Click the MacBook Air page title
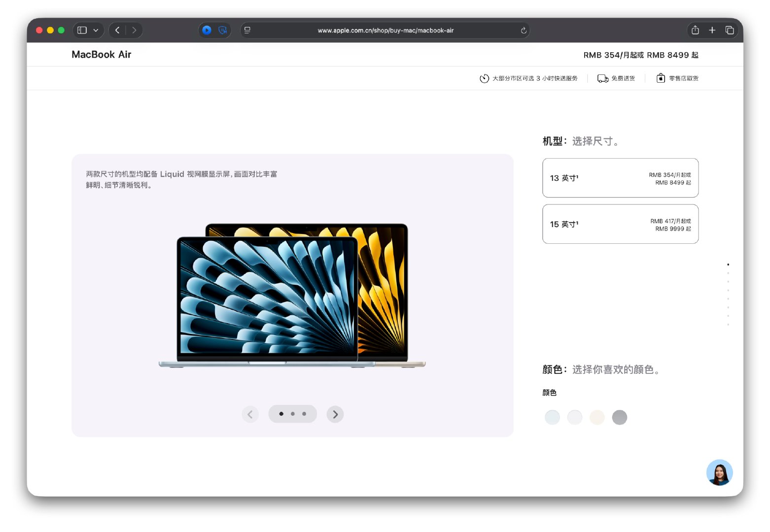The image size is (770, 532). pos(102,55)
